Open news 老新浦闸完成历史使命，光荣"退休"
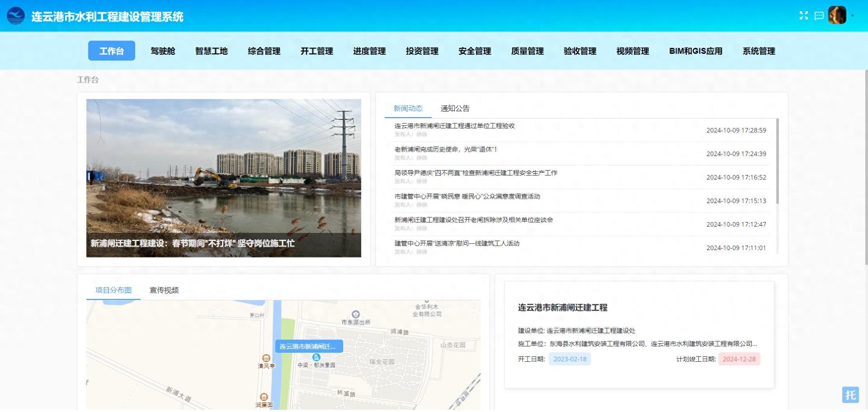 pyautogui.click(x=446, y=149)
